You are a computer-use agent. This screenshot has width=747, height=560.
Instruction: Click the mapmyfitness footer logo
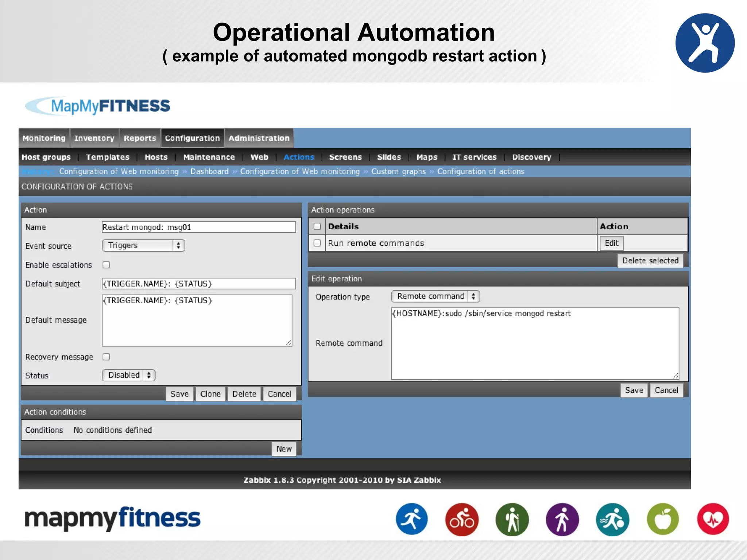(112, 518)
